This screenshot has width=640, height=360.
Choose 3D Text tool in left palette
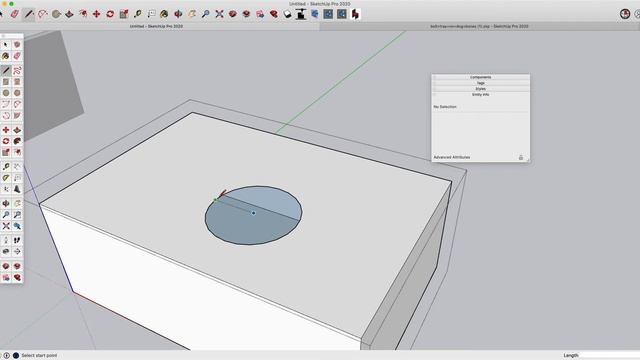[17, 189]
